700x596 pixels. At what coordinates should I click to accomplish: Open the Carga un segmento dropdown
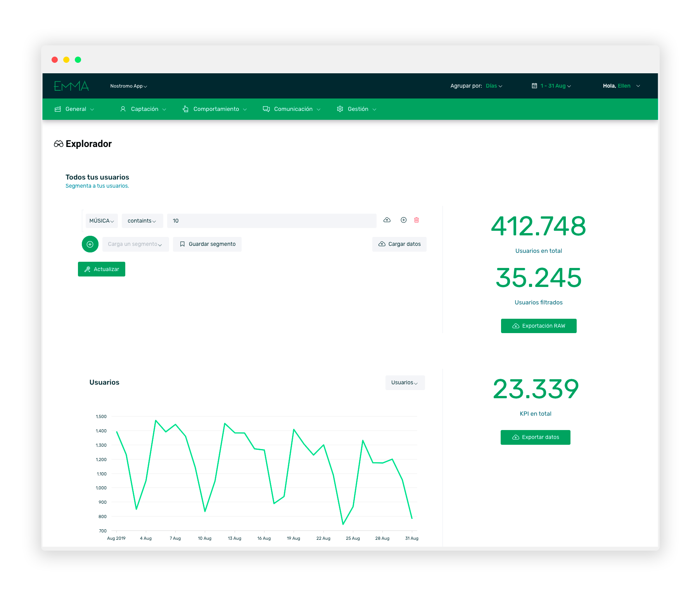coord(135,244)
